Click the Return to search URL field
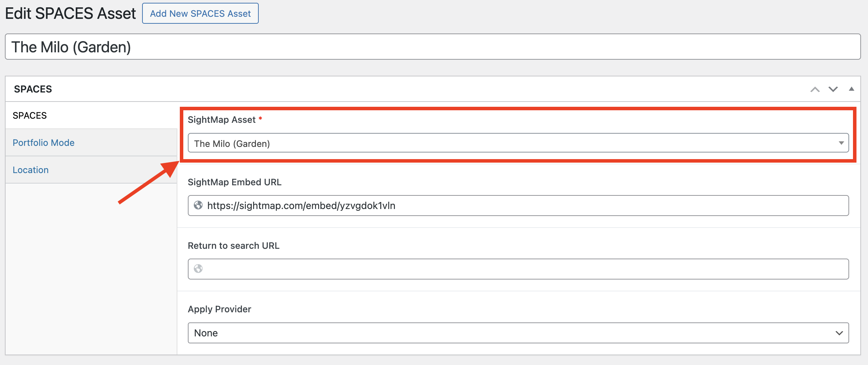This screenshot has width=868, height=365. pos(518,269)
